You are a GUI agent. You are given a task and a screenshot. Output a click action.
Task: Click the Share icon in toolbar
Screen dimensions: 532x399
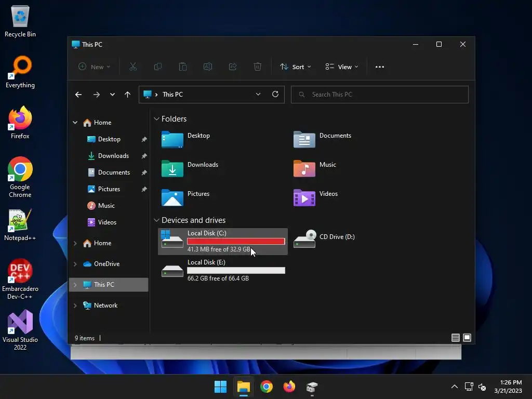tap(233, 67)
